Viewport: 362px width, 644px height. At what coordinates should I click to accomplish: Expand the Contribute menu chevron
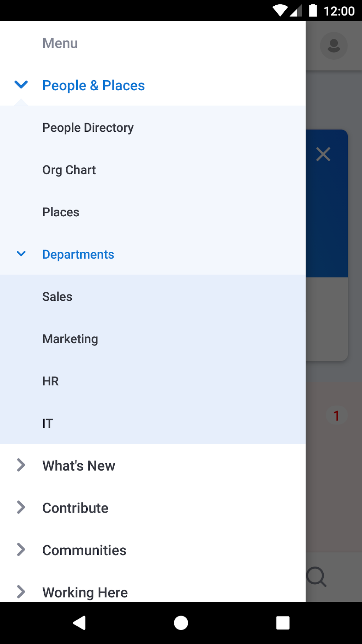(21, 507)
